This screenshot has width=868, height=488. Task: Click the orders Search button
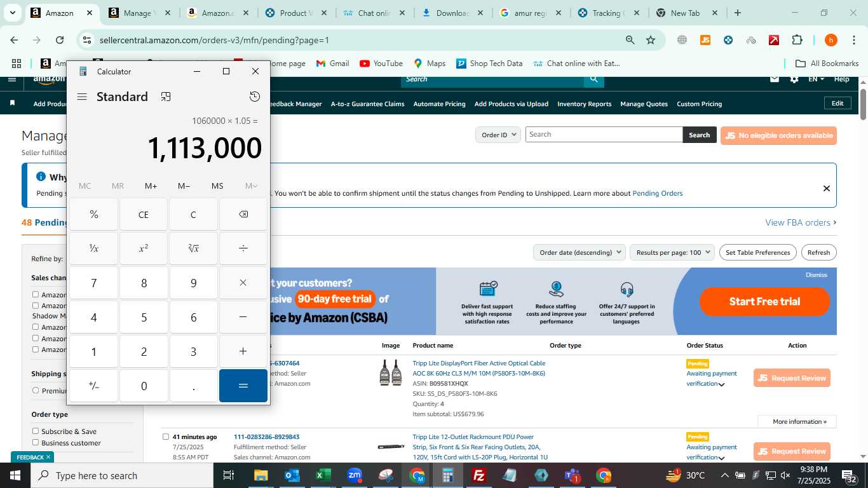tap(699, 135)
